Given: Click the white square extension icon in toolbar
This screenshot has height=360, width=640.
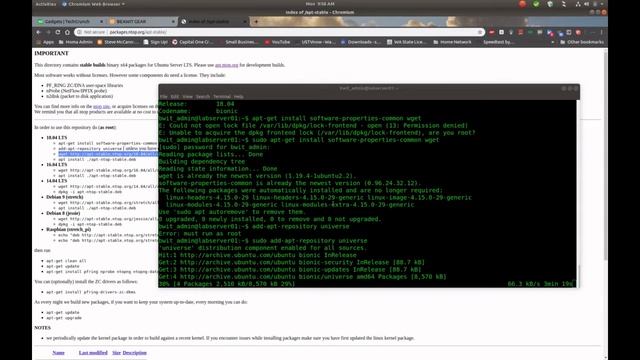Looking at the screenshot, I should (502, 32).
